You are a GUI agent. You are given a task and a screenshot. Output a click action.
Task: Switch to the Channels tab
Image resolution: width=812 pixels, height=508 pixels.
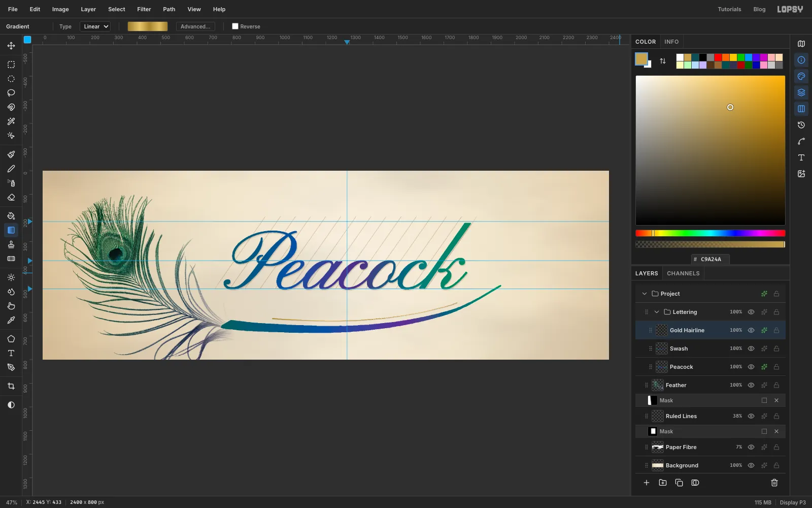click(683, 273)
